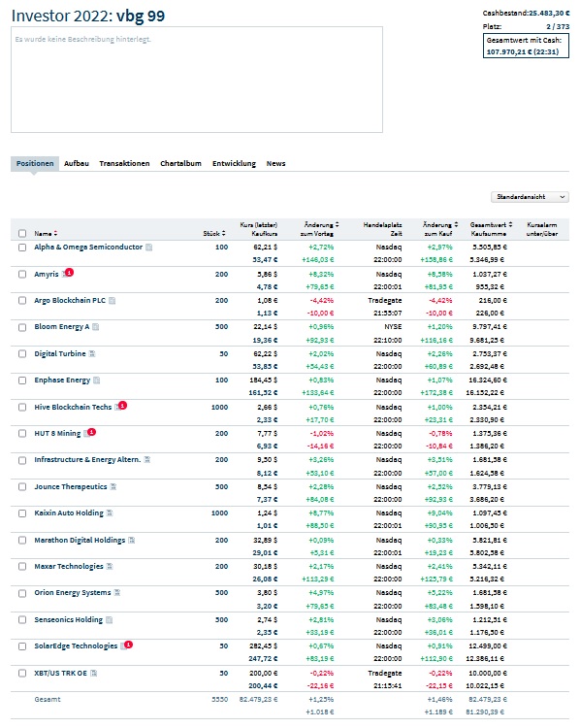The height and width of the screenshot is (728, 580).
Task: Open note icon beside Senseonics Holding
Action: tap(109, 620)
